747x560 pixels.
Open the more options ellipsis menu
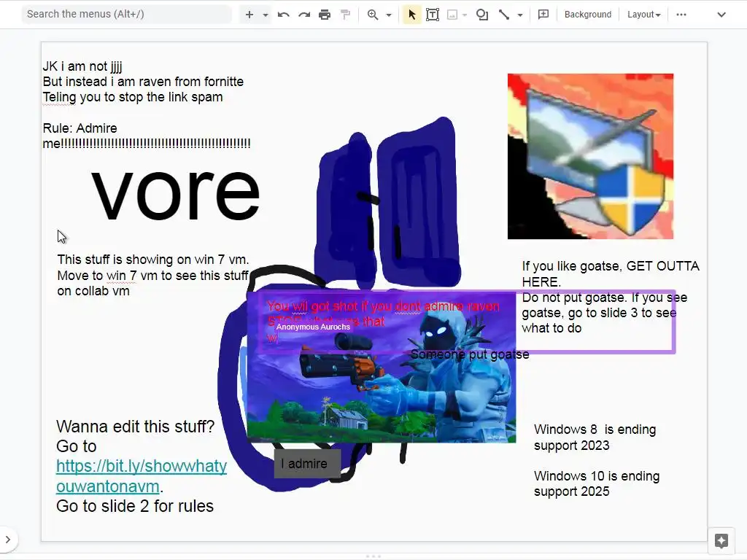681,15
